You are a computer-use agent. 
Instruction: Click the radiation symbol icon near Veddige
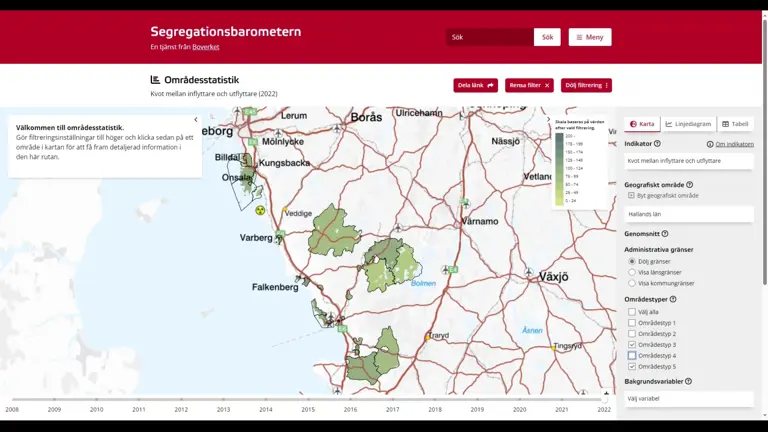(x=261, y=211)
